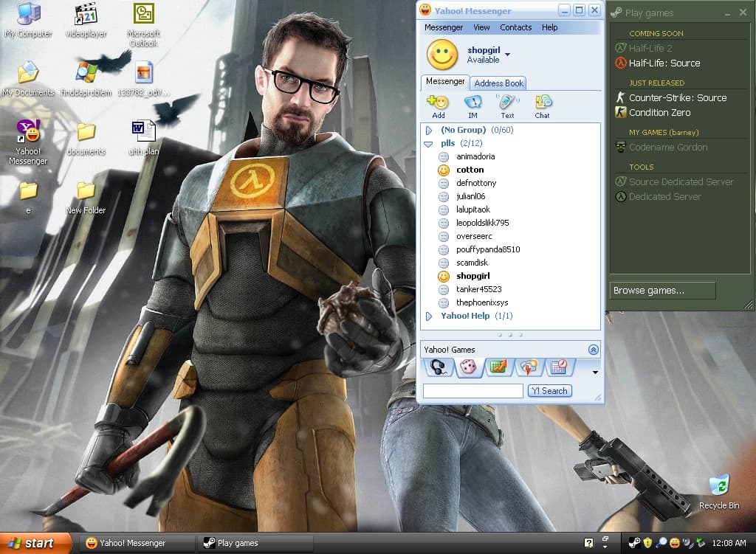The height and width of the screenshot is (554, 756).
Task: Open the Chat toolbar icon
Action: (543, 103)
